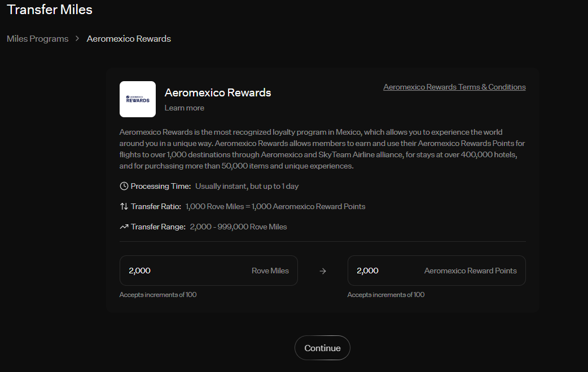Focus the Rove Miles amount field
588x372 pixels.
pyautogui.click(x=208, y=271)
